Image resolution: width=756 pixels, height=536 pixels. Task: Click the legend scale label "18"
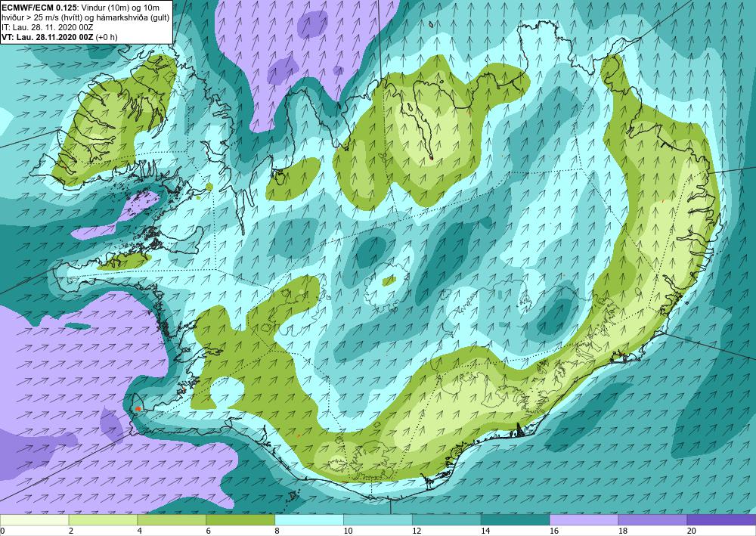[x=623, y=531]
